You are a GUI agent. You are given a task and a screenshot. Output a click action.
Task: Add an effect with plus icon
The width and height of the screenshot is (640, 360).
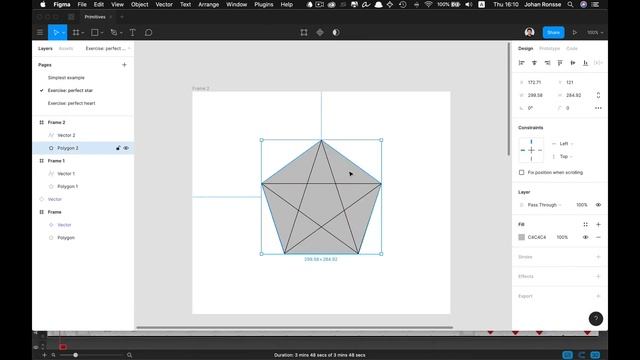tap(598, 276)
